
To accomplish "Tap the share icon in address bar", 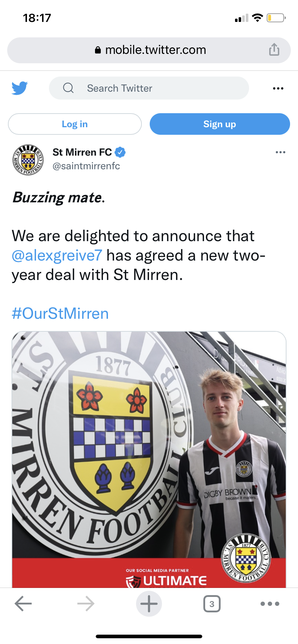I will tap(274, 50).
